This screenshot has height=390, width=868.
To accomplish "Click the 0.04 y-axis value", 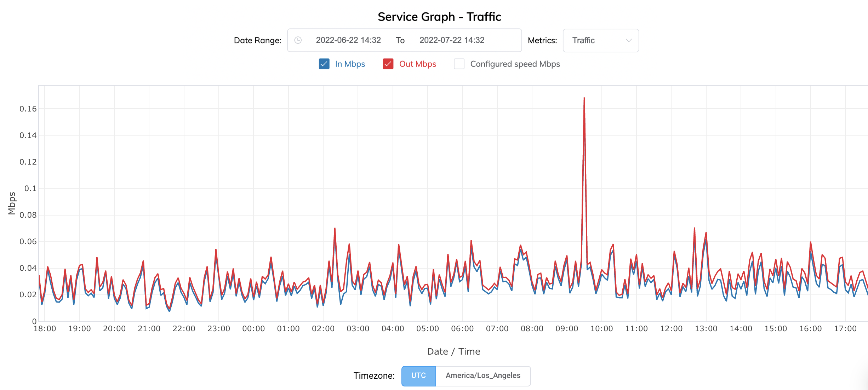I will (28, 268).
